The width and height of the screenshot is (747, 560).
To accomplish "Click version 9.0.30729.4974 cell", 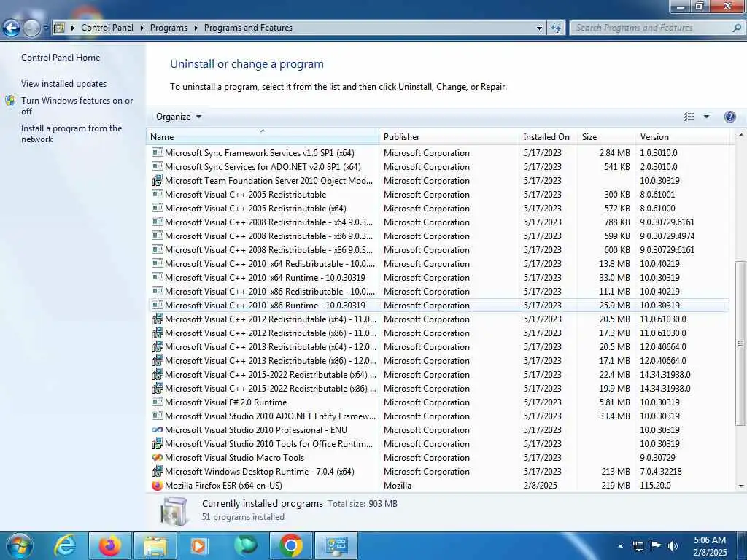I will [667, 236].
